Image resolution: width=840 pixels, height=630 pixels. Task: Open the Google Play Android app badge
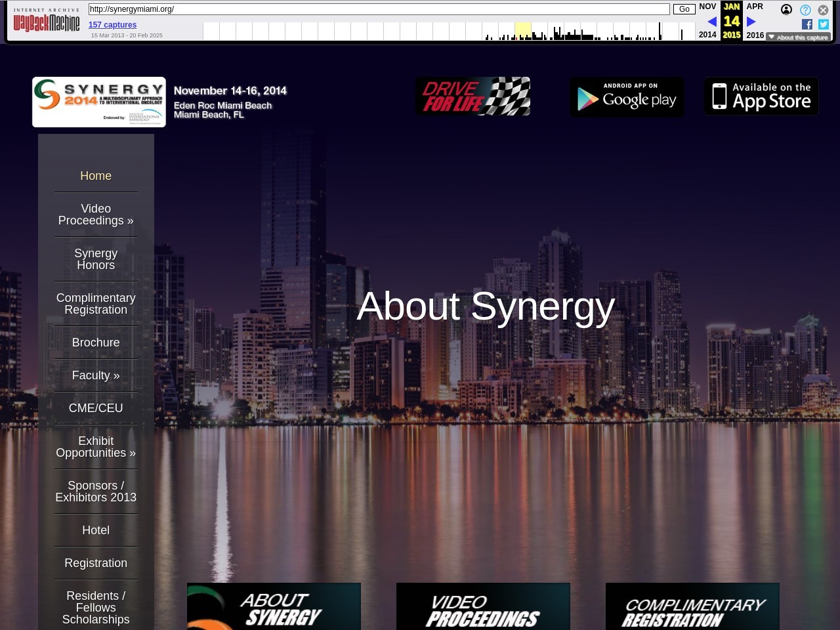click(x=627, y=97)
